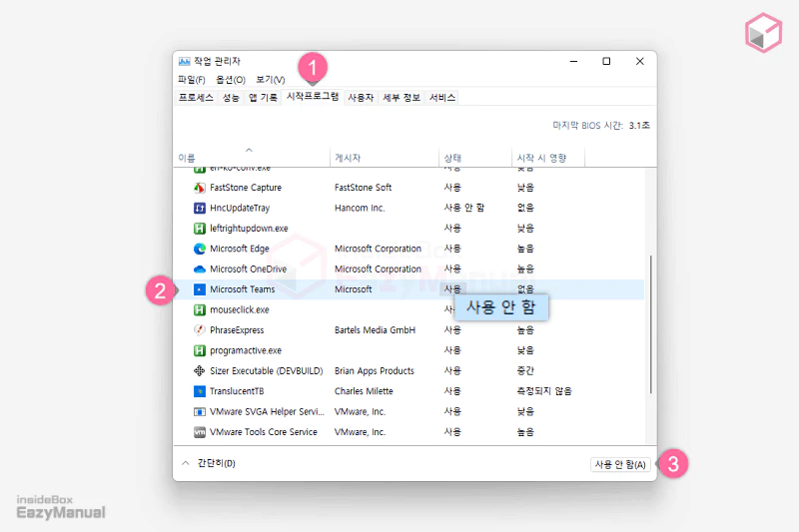Collapse view with 간단히(D) chevron
This screenshot has height=532, width=799.
click(x=186, y=463)
